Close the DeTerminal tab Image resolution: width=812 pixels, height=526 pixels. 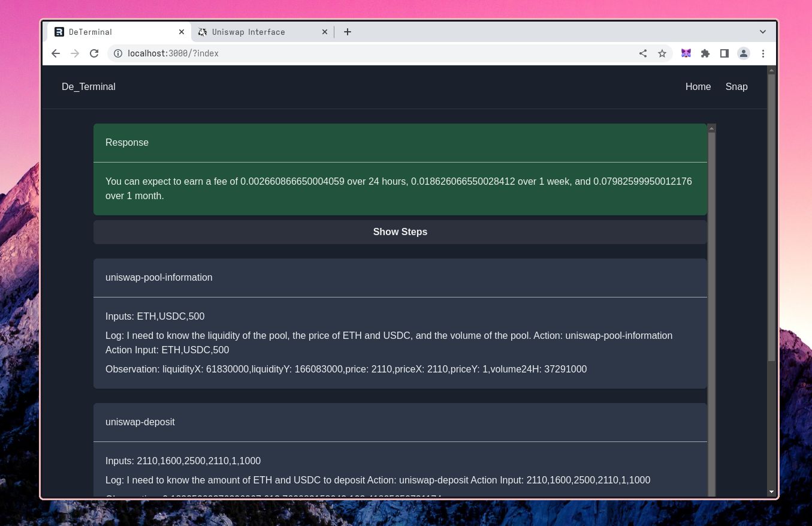[182, 32]
